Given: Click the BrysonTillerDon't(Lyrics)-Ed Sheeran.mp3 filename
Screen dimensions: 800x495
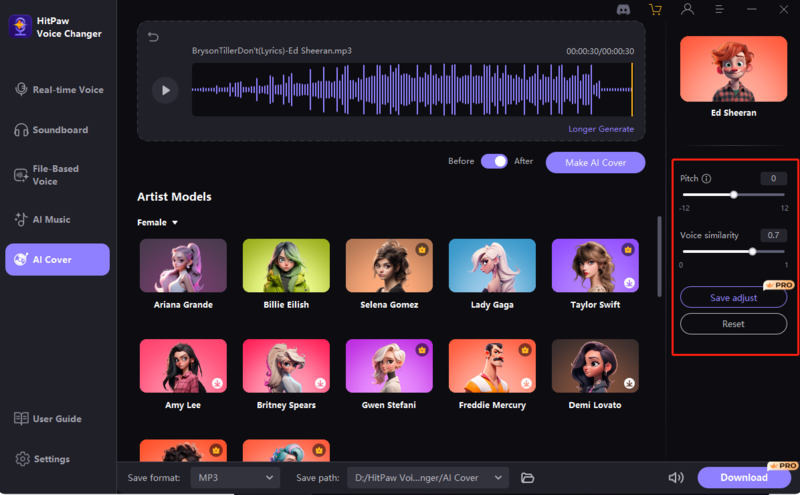Looking at the screenshot, I should 271,51.
